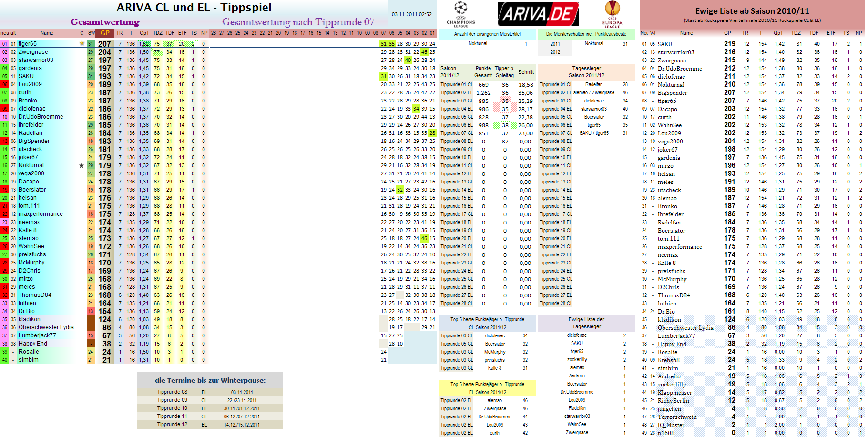Click 'n1608' in the Ewige Liste table
The image size is (868, 437).
coord(666,433)
